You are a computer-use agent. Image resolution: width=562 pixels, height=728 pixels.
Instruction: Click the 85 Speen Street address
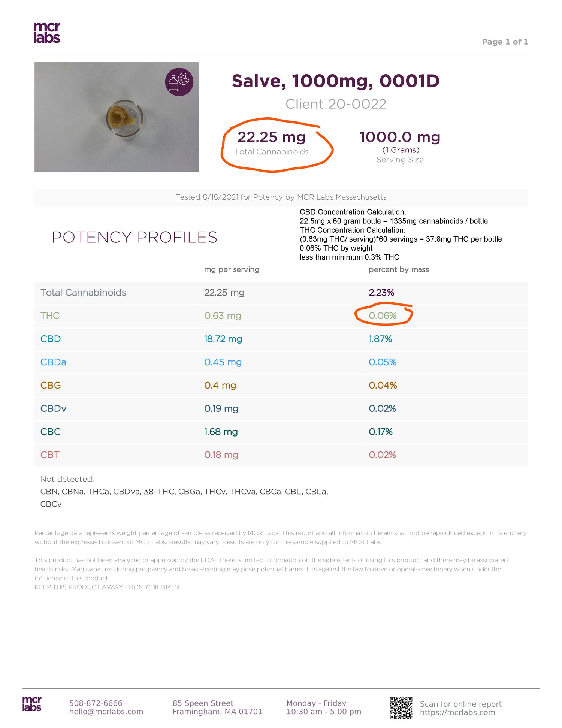pyautogui.click(x=203, y=703)
